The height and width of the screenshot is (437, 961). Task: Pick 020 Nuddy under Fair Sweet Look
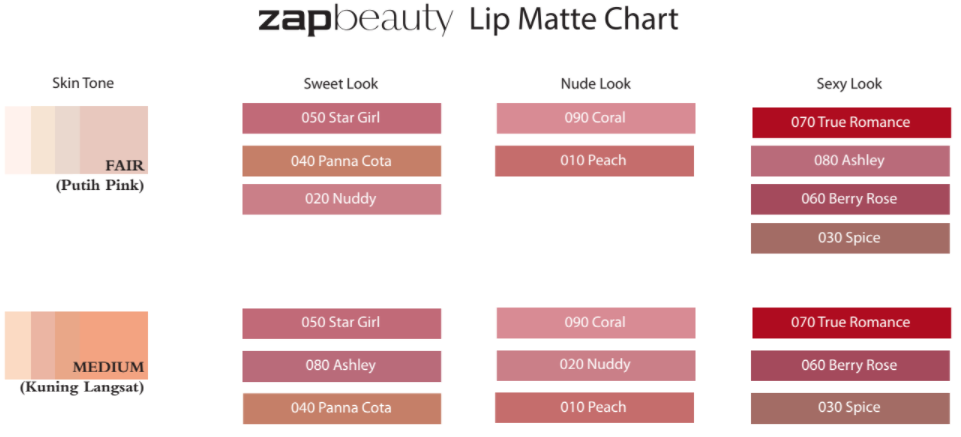[x=341, y=199]
